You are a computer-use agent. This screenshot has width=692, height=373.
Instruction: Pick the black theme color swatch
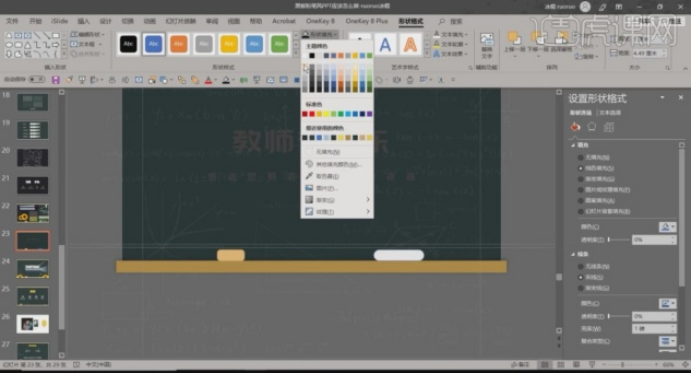[x=312, y=56]
